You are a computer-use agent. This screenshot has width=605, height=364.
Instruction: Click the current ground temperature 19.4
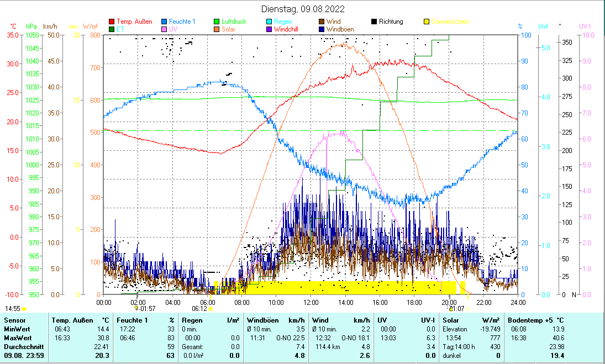[x=557, y=356]
